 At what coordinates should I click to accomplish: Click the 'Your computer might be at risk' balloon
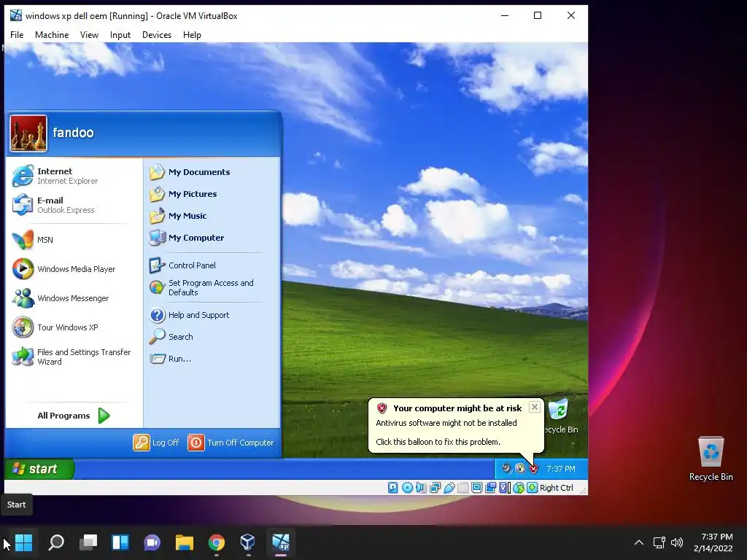457,425
